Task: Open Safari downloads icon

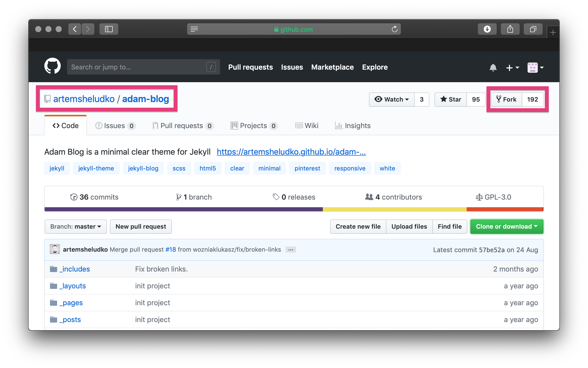Action: [487, 29]
